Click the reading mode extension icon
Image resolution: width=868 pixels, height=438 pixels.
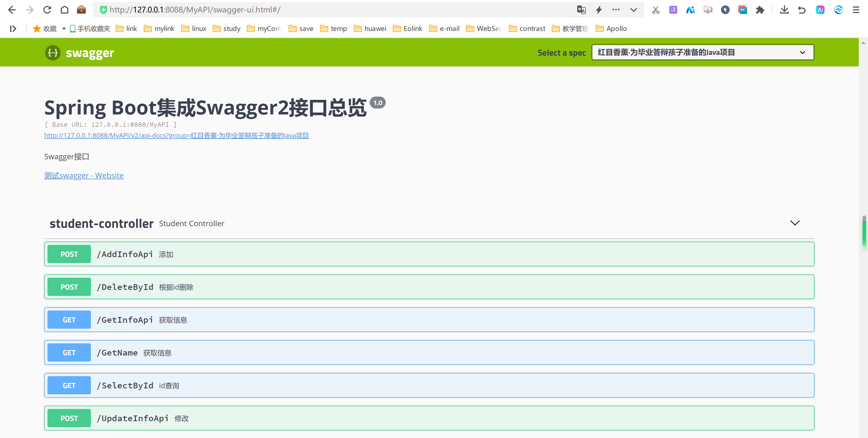tap(708, 10)
